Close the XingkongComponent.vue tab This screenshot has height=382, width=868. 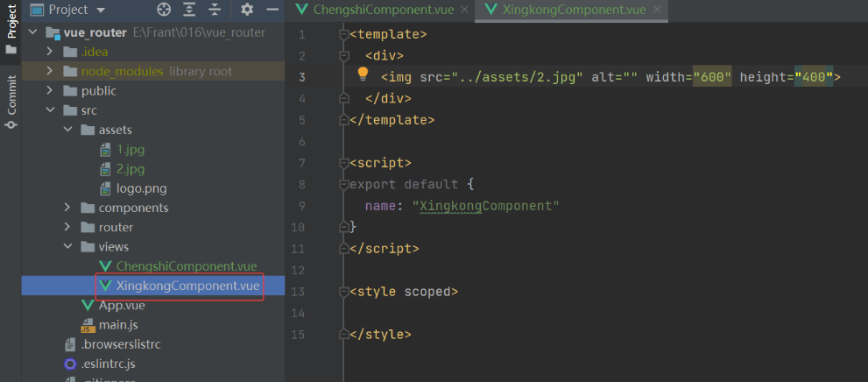pos(657,10)
